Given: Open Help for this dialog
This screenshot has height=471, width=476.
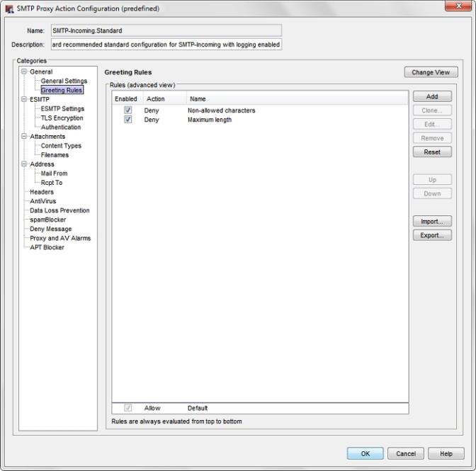Looking at the screenshot, I should 446,453.
